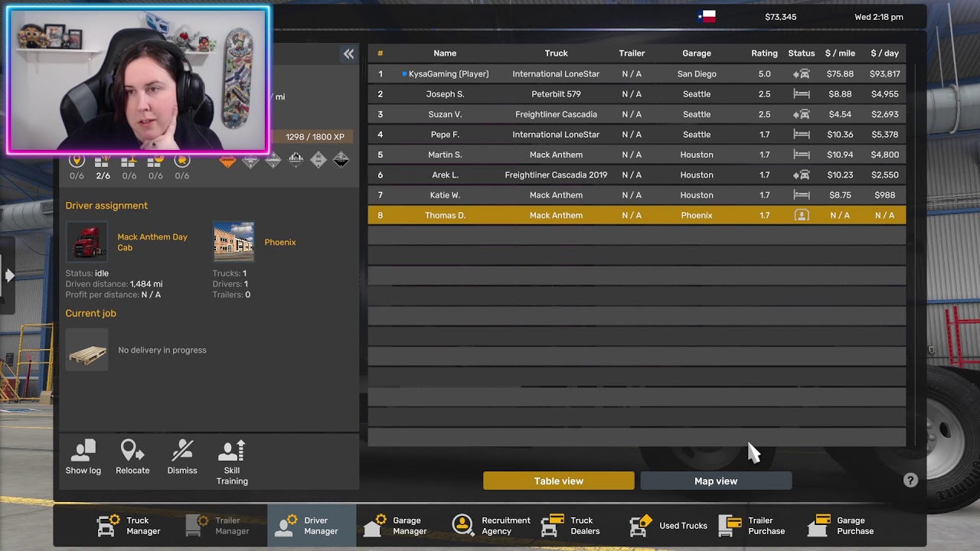Image resolution: width=980 pixels, height=551 pixels.
Task: Select driver Katie W. row
Action: [636, 195]
